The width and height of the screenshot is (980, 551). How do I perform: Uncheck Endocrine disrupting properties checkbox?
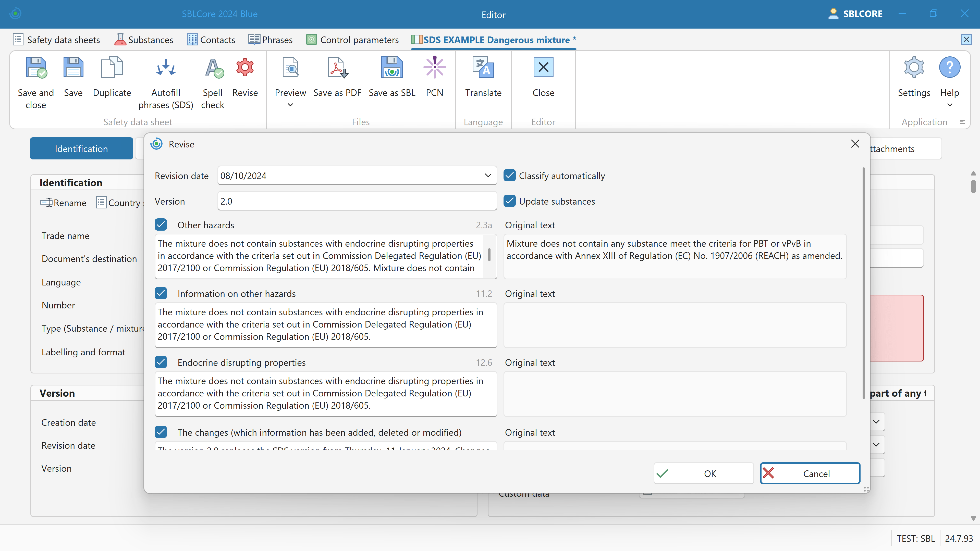point(161,362)
